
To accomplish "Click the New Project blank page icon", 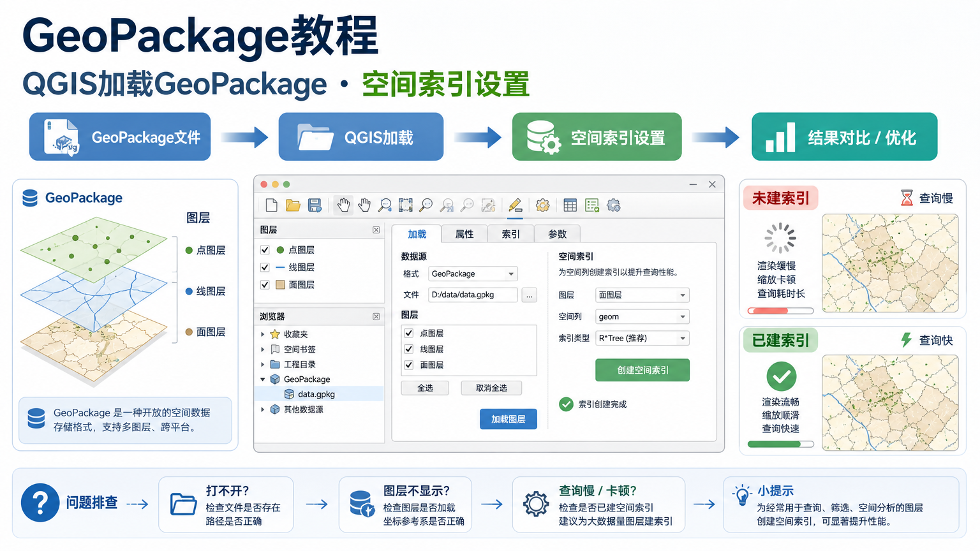I will [x=272, y=205].
